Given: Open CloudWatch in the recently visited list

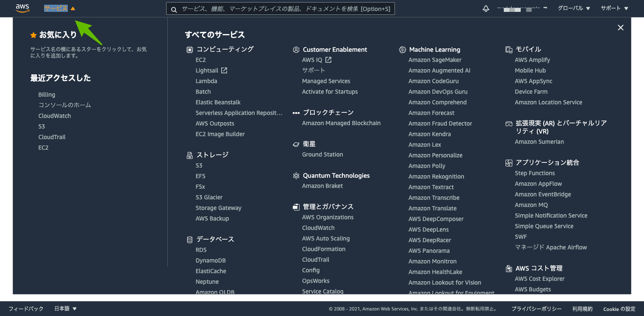Looking at the screenshot, I should coord(55,116).
